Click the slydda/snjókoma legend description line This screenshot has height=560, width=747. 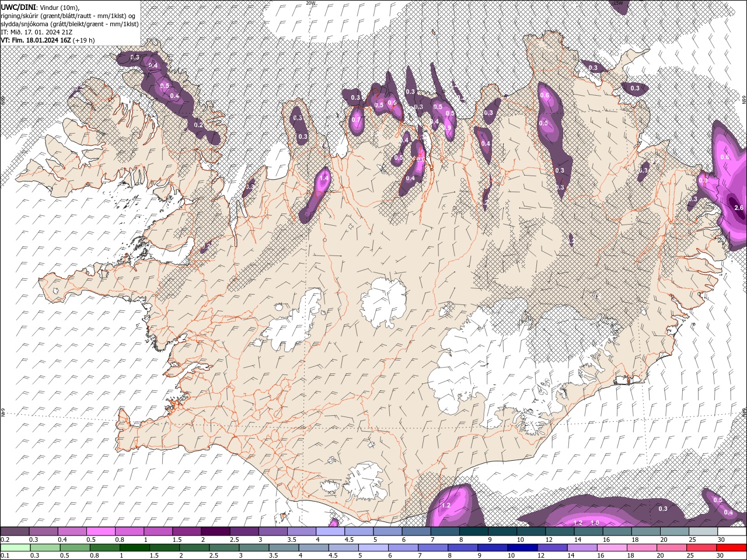click(x=69, y=24)
